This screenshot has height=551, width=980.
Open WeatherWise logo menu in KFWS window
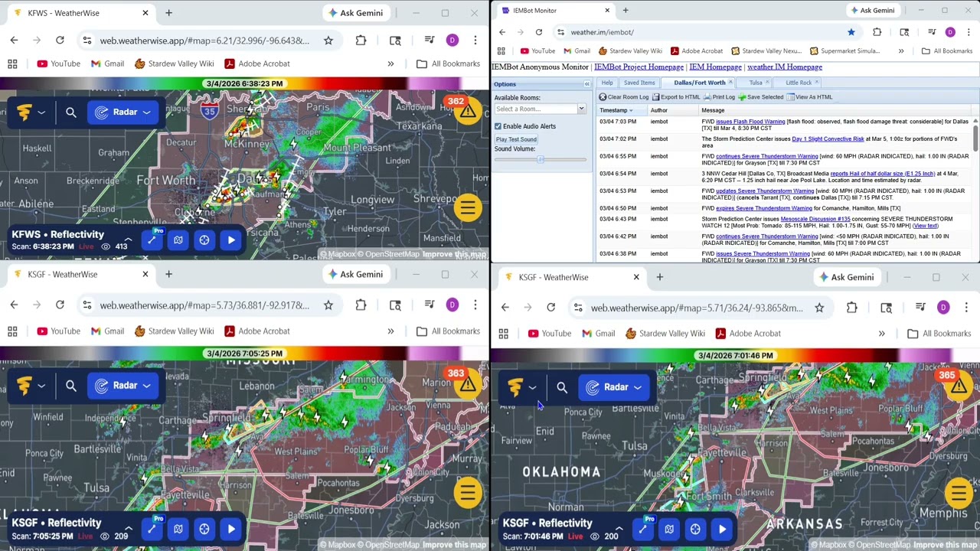(x=31, y=112)
